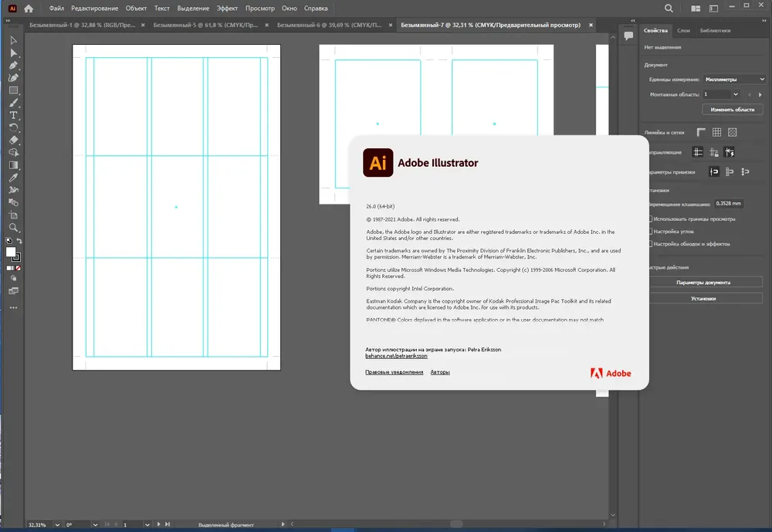
Task: Go to the Home screen icon
Action: [x=29, y=8]
